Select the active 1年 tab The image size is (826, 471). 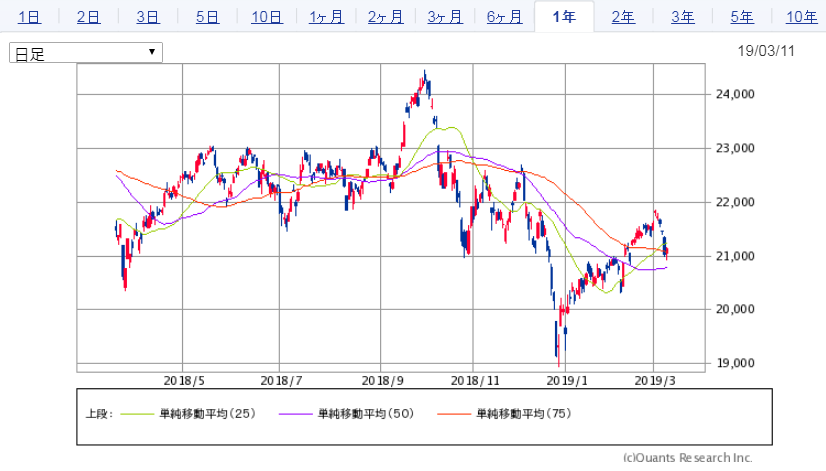[x=564, y=17]
